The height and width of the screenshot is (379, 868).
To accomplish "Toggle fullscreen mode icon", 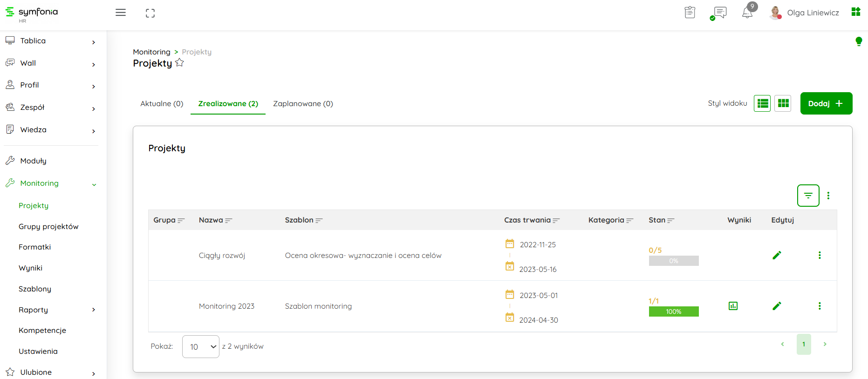I will pos(150,13).
